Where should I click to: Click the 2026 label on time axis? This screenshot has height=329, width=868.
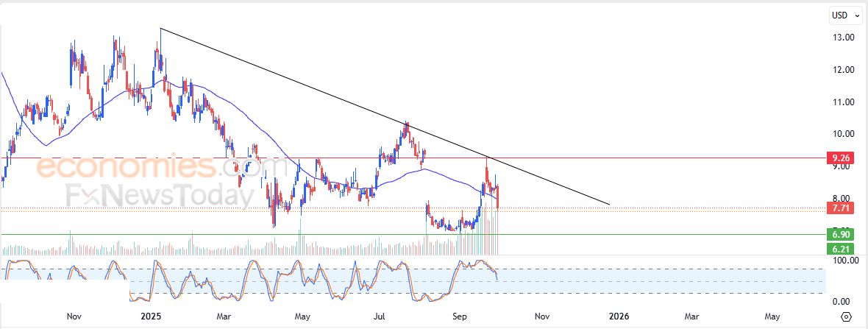click(x=619, y=316)
